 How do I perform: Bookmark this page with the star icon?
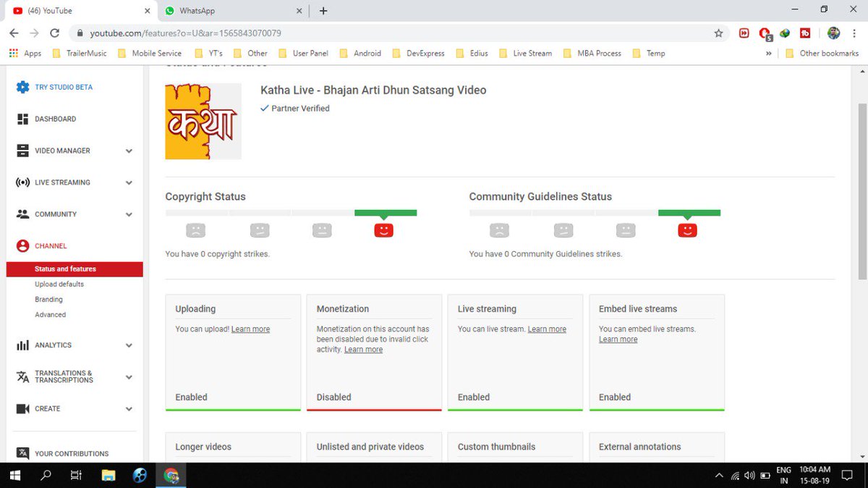718,33
